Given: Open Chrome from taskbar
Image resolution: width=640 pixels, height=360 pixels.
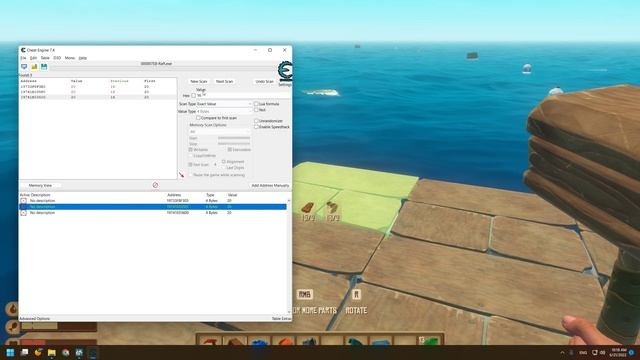Looking at the screenshot, I should (x=65, y=352).
